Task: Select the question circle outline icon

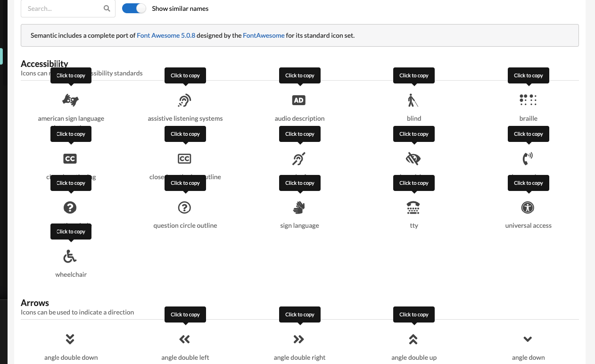Action: click(185, 207)
